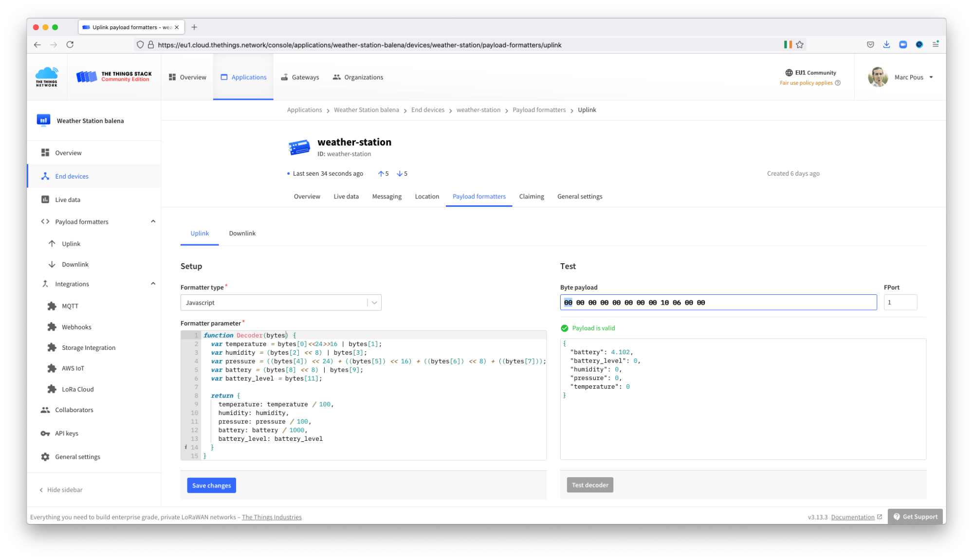Screen dimensions: 973x560
Task: Open the Collaborators panel
Action: pyautogui.click(x=74, y=410)
